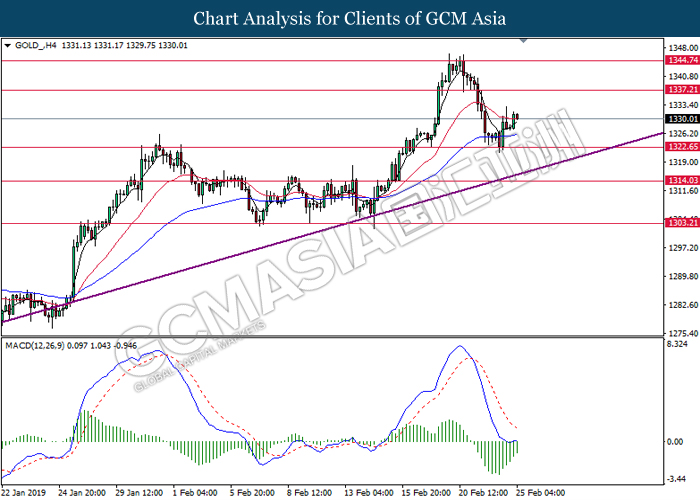Select the 1322.65 price level label

(682, 147)
